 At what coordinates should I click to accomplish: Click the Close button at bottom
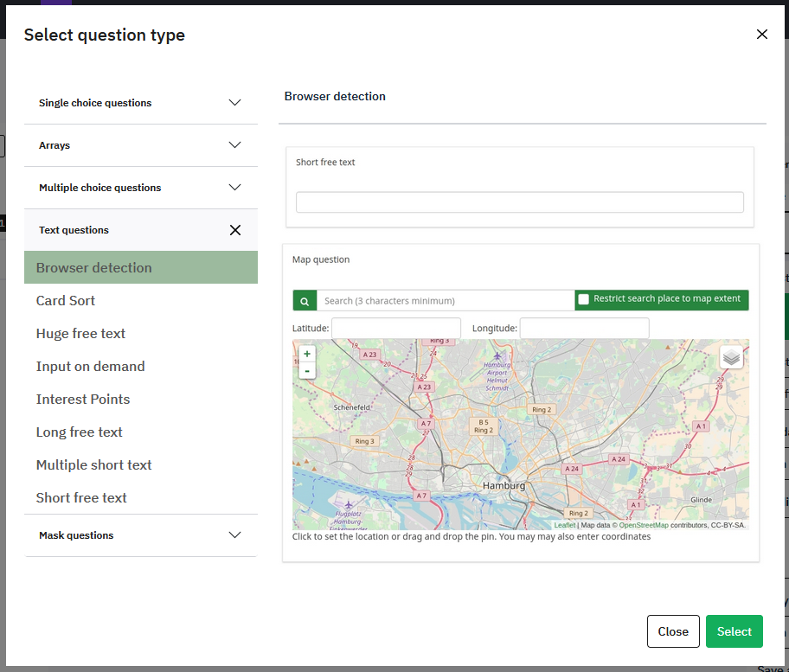[x=672, y=631]
